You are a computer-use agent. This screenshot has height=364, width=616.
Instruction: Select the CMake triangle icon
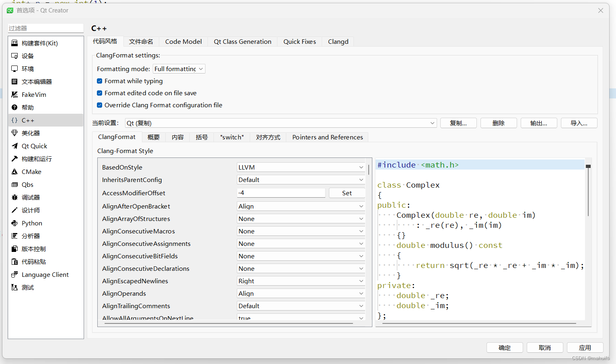(14, 172)
